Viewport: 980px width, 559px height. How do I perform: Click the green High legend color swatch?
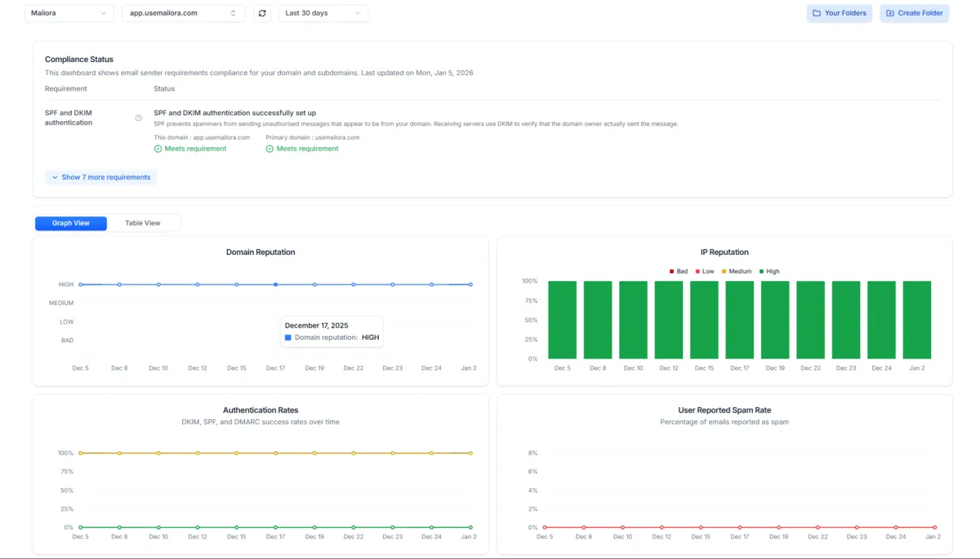(x=762, y=271)
